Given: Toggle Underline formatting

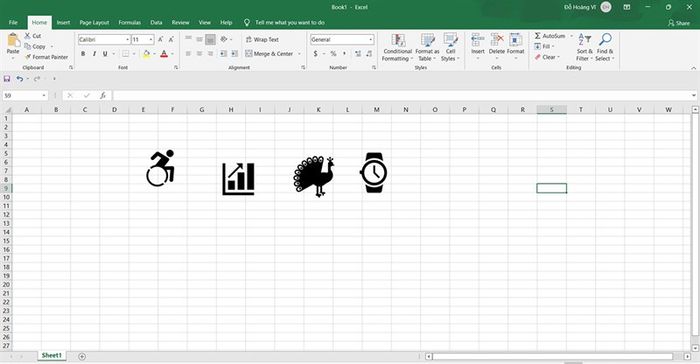Looking at the screenshot, I should point(105,54).
